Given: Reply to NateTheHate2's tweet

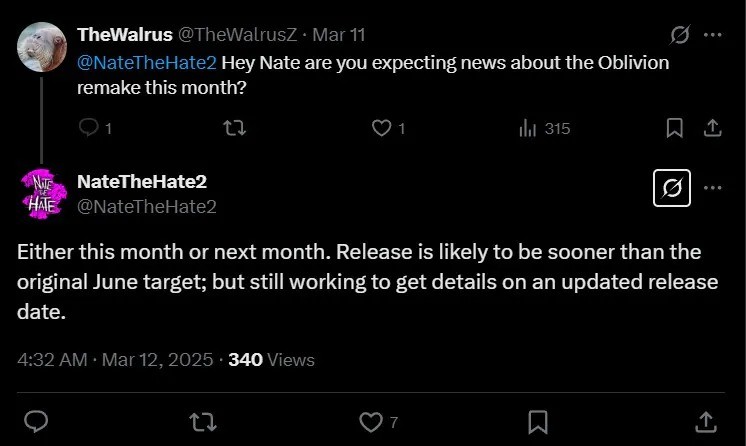Looking at the screenshot, I should point(37,419).
